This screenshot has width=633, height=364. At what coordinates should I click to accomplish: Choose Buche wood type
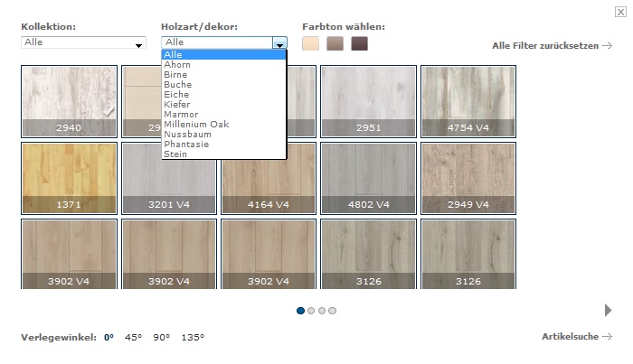[x=223, y=85]
